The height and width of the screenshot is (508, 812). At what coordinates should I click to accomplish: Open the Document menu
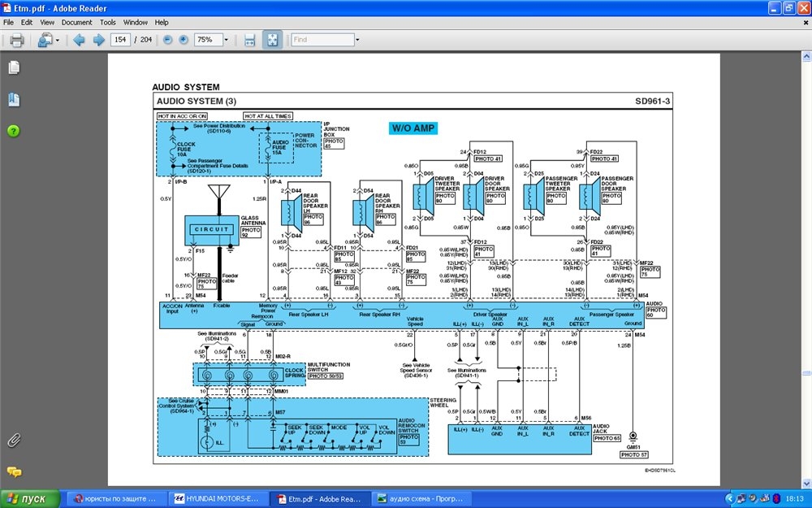click(76, 23)
